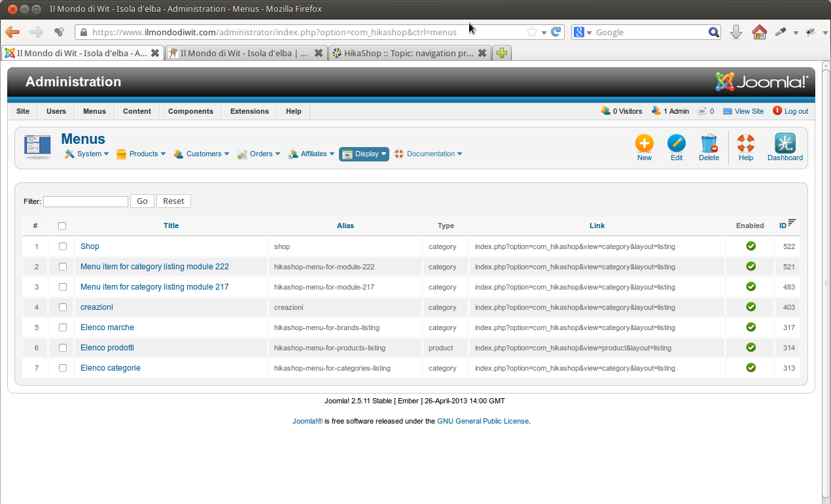The width and height of the screenshot is (831, 504).
Task: Click the 1 Admin indicator
Action: [670, 111]
